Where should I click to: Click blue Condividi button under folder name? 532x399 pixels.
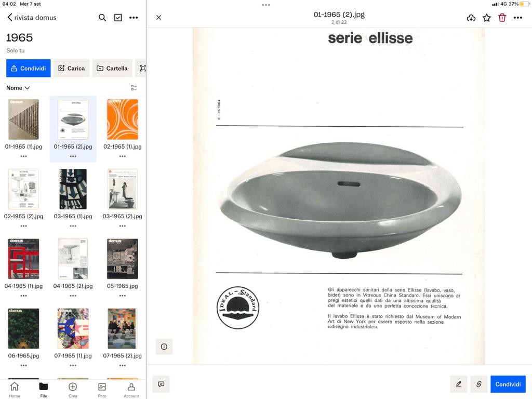pos(29,68)
